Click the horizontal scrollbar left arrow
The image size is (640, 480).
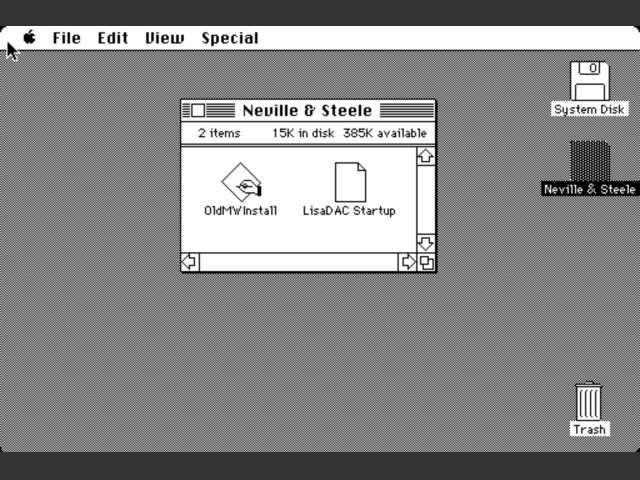click(x=190, y=262)
